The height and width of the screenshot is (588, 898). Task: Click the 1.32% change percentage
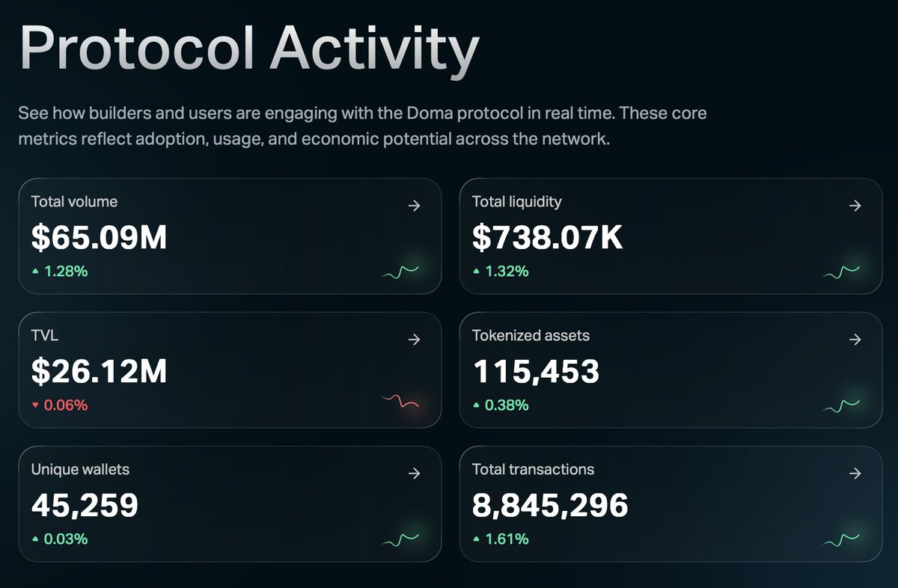coord(507,272)
